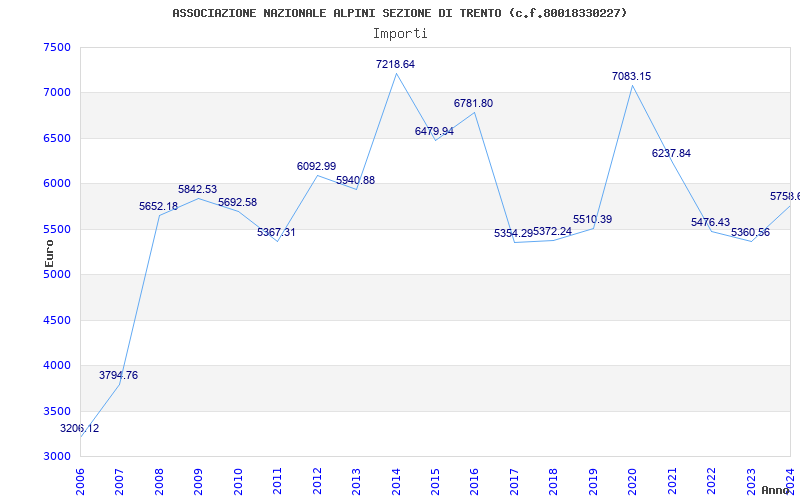800x500 pixels.
Task: Select data label 5476.43
Action: point(710,222)
